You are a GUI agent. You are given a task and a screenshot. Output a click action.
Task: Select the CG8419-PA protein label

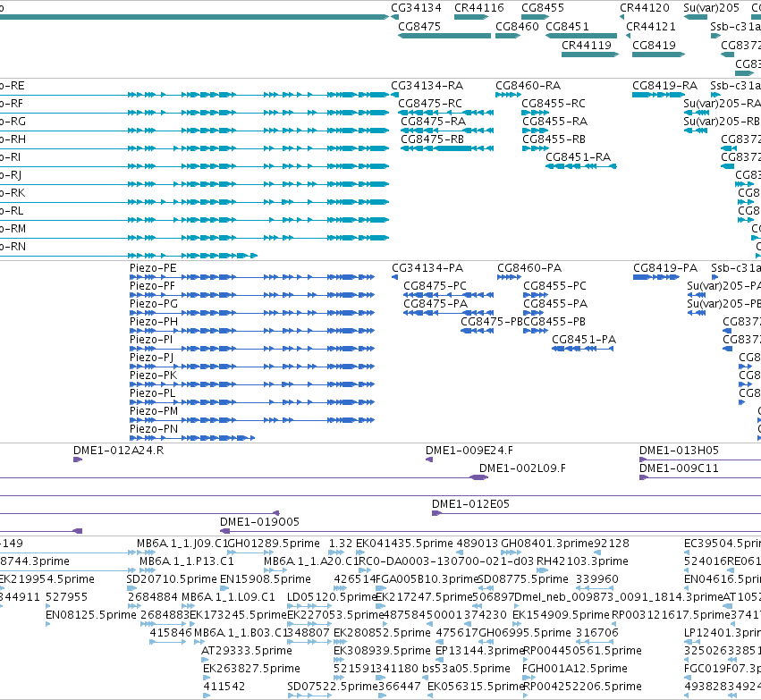665,268
